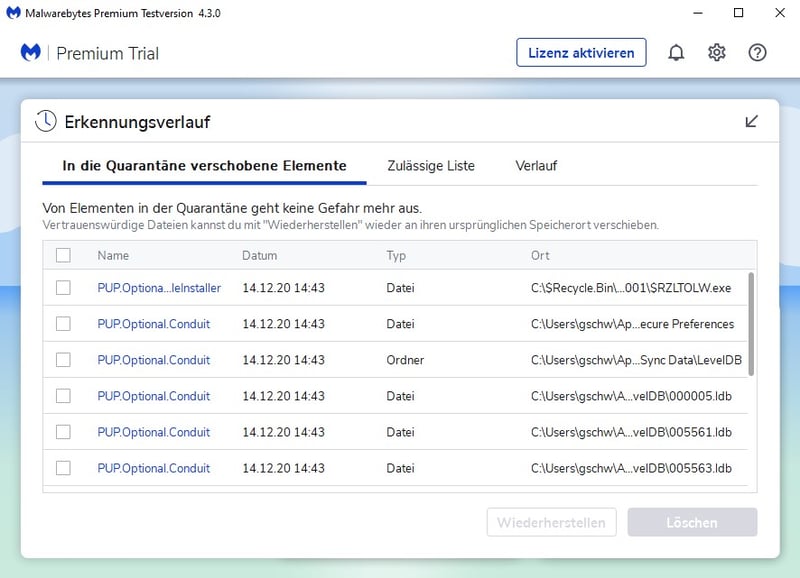Check the row for 005561.ldb
Screen dimensions: 800x578
pos(63,432)
